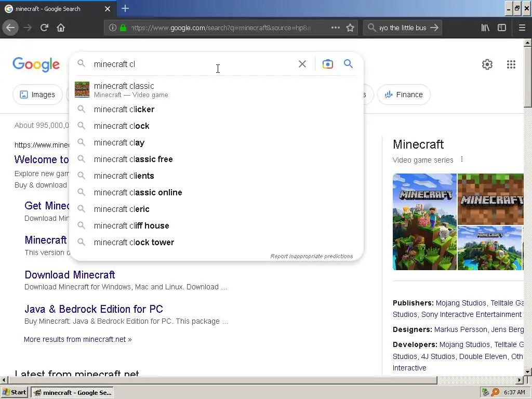Image resolution: width=532 pixels, height=399 pixels.
Task: Click the browser Back arrow button
Action: (x=10, y=28)
